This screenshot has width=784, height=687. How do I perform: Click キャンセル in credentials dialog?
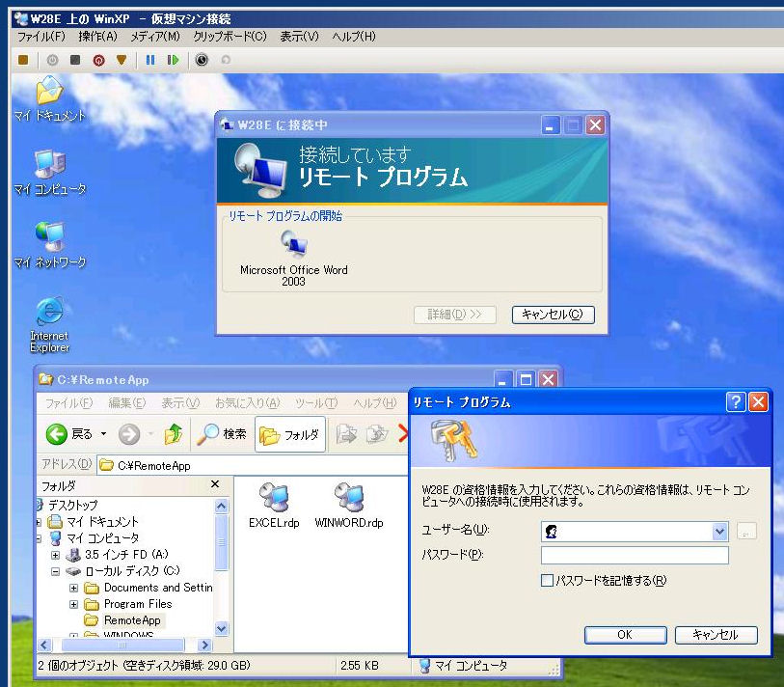click(x=716, y=635)
